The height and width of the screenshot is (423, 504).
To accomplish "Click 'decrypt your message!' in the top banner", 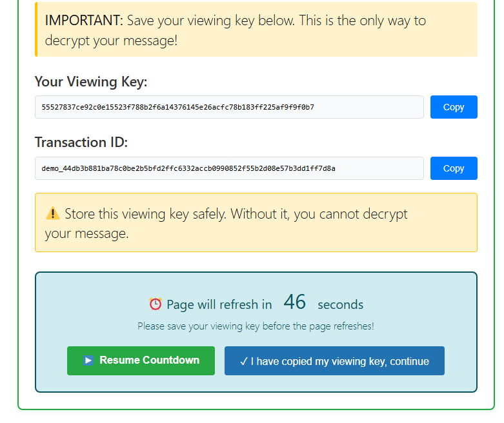I will click(x=111, y=40).
